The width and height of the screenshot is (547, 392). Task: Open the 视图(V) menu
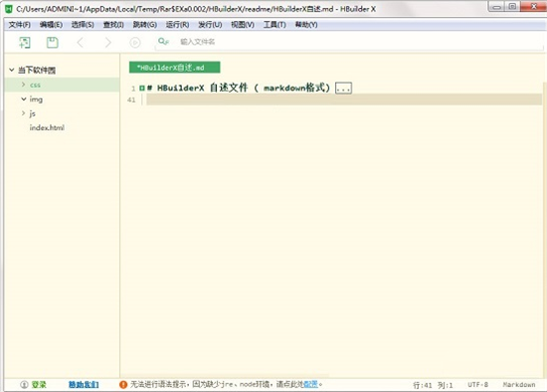243,25
